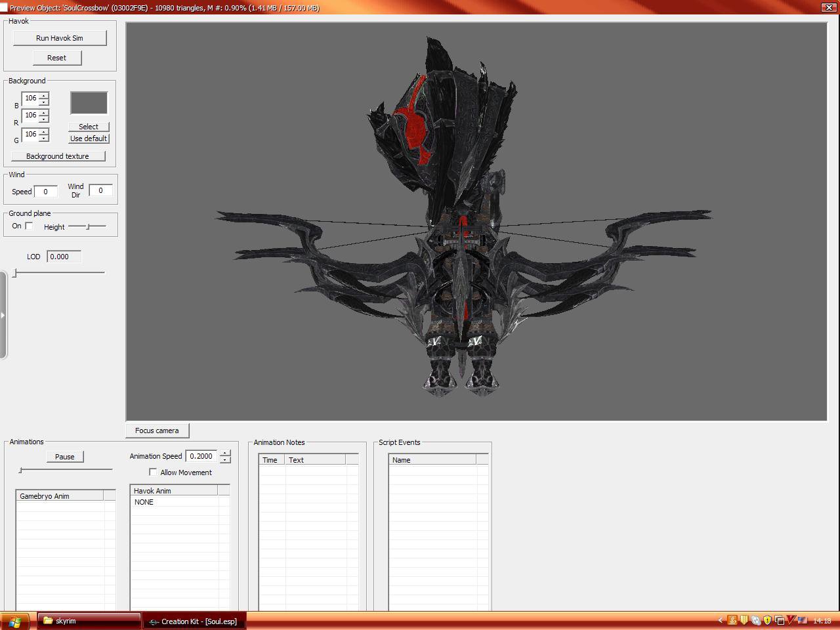
Task: Click the LOD value field
Action: point(64,257)
